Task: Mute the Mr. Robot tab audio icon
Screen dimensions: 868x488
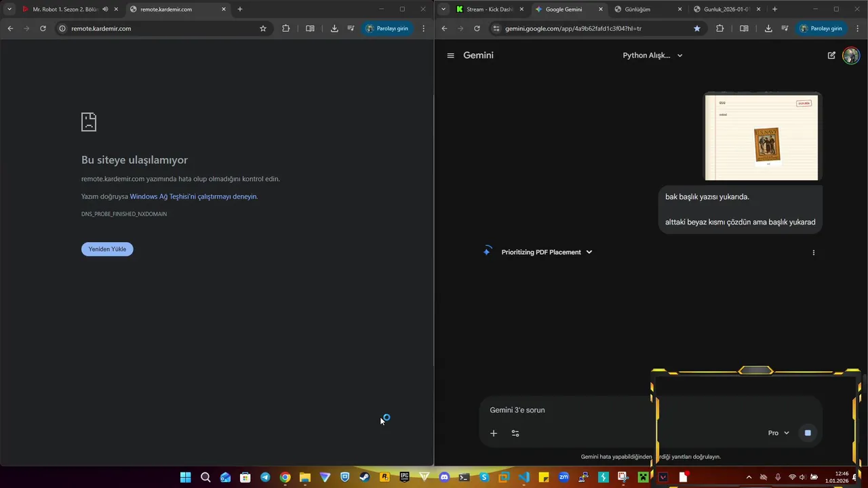Action: point(105,9)
